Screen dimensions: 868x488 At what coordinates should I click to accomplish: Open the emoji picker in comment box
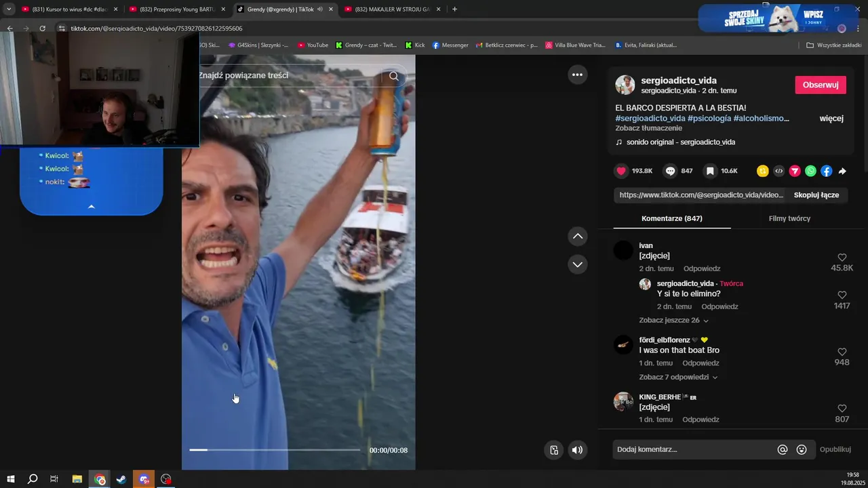[x=802, y=449]
